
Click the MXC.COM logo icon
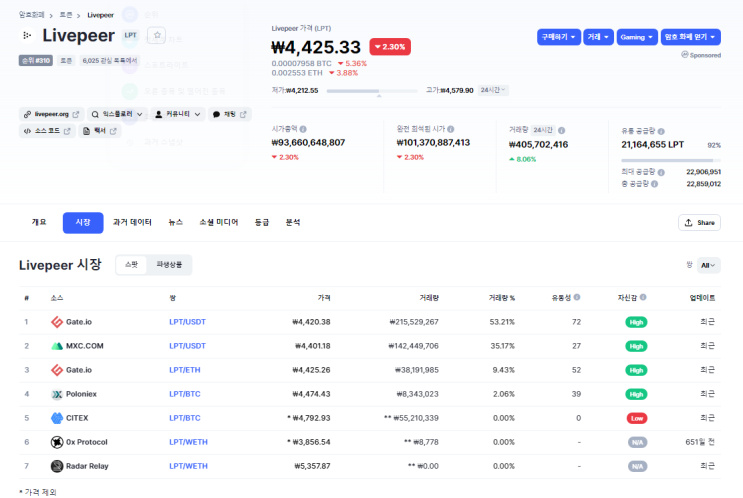pyautogui.click(x=57, y=346)
